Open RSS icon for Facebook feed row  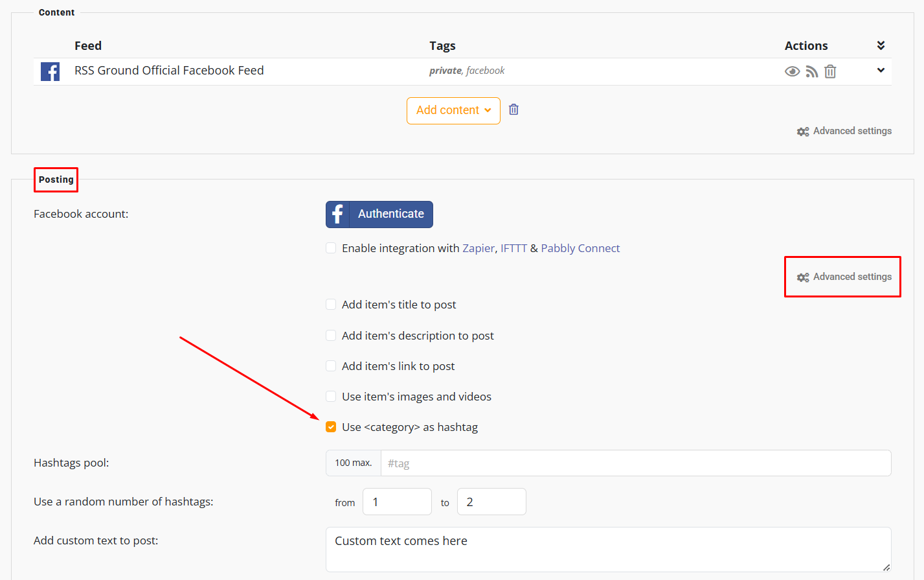pos(811,71)
